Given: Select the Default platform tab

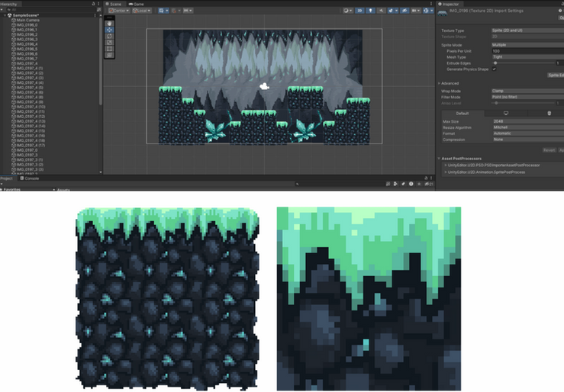Looking at the screenshot, I should 462,113.
